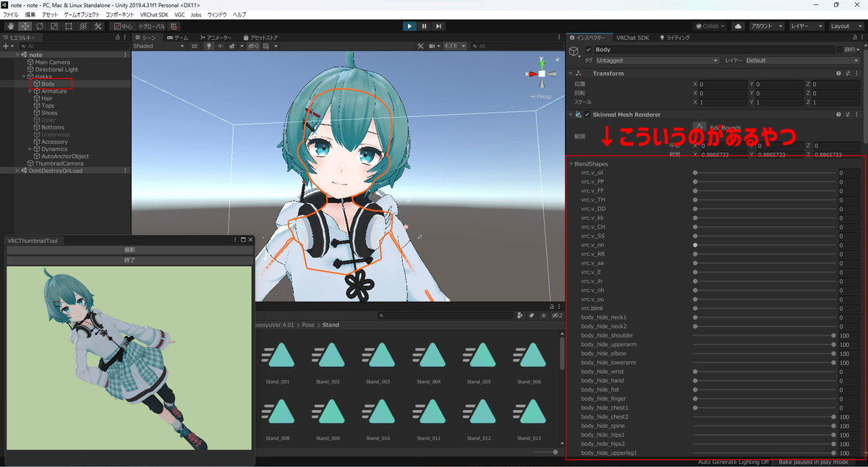868x467 pixels.
Task: Switch to the Lighting tab
Action: (674, 37)
